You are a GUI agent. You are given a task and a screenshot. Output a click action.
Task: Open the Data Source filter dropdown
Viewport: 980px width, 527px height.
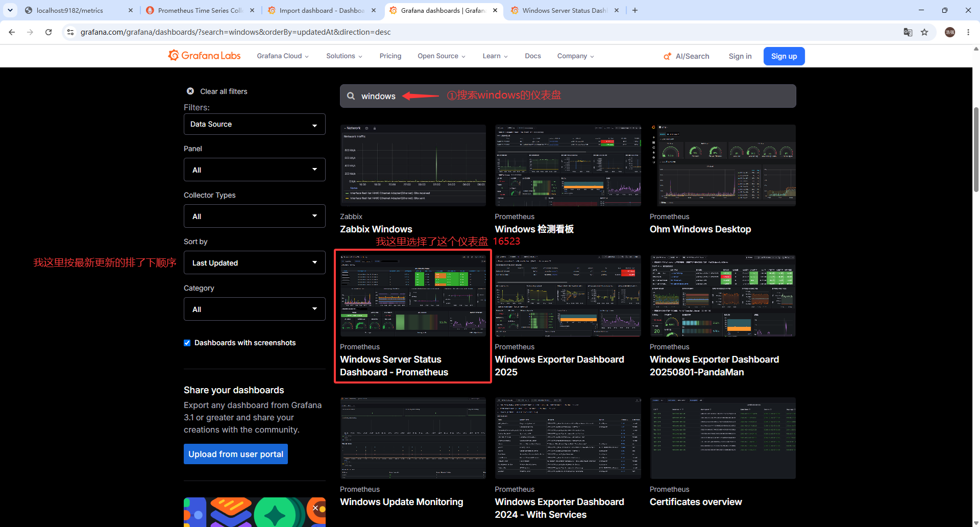coord(255,124)
